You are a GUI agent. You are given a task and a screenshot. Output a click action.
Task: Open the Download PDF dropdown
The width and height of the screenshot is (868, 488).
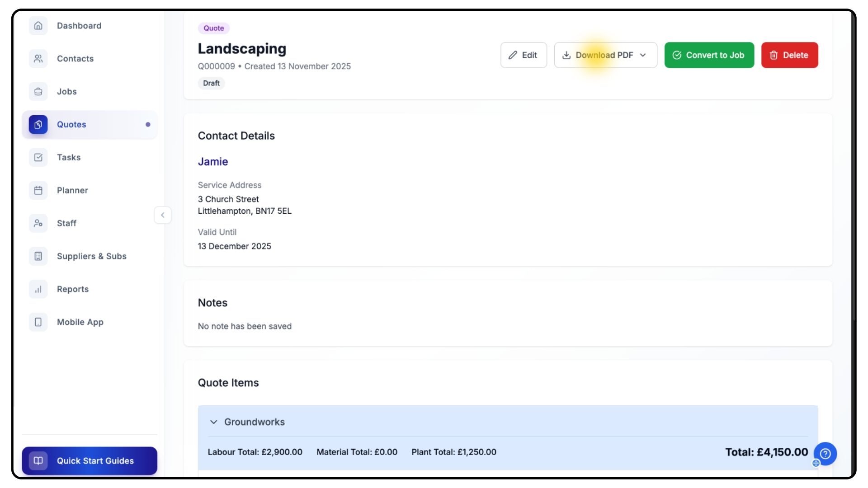605,55
